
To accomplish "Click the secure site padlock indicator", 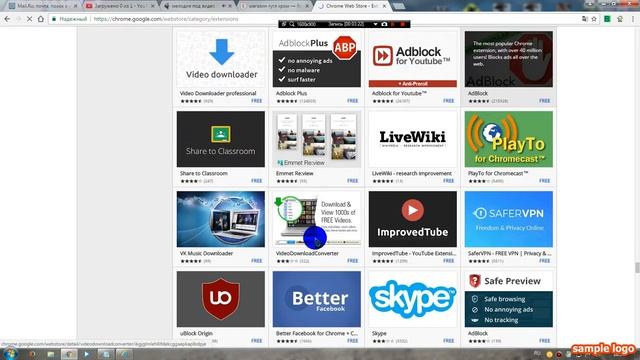I will pos(54,19).
